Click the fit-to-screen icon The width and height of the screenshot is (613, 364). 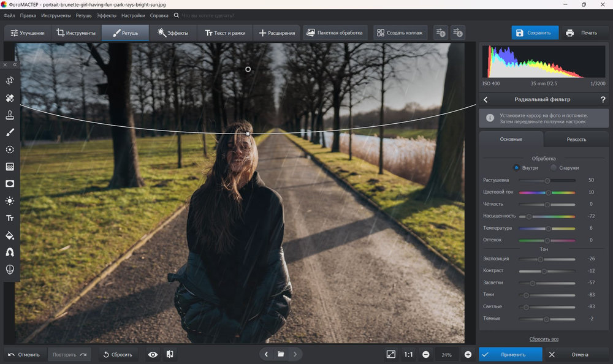[x=390, y=354]
